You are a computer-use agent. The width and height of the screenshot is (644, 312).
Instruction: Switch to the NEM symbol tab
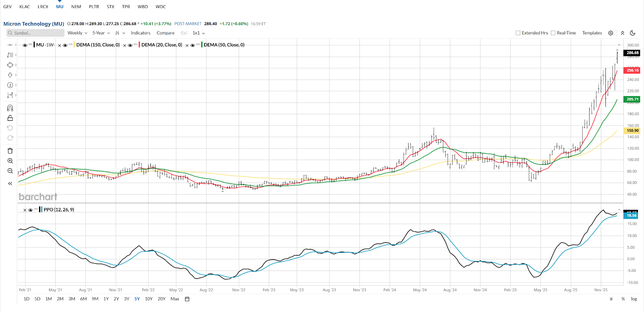[x=76, y=7]
